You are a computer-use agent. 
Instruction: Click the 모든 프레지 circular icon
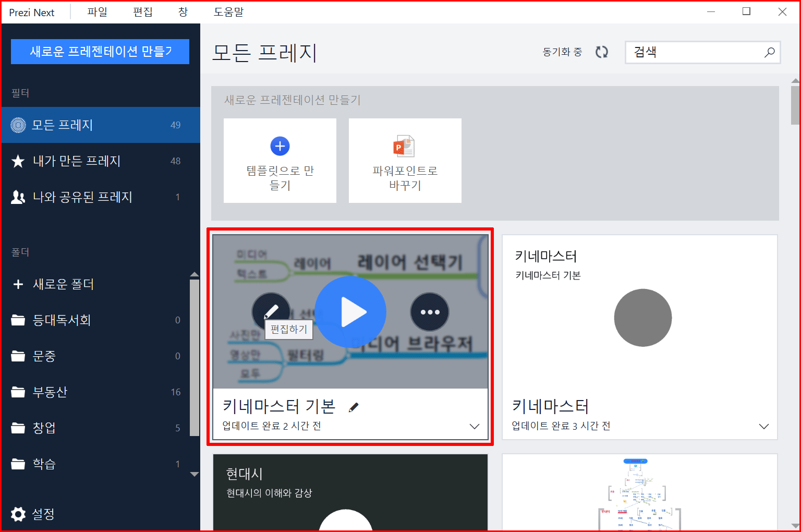coord(18,125)
